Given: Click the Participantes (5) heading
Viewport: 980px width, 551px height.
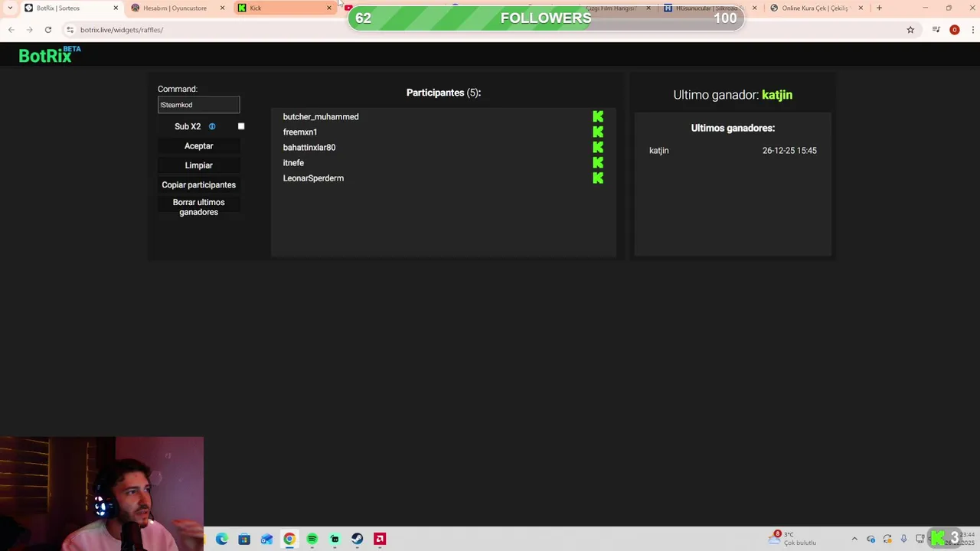Looking at the screenshot, I should 443,93.
